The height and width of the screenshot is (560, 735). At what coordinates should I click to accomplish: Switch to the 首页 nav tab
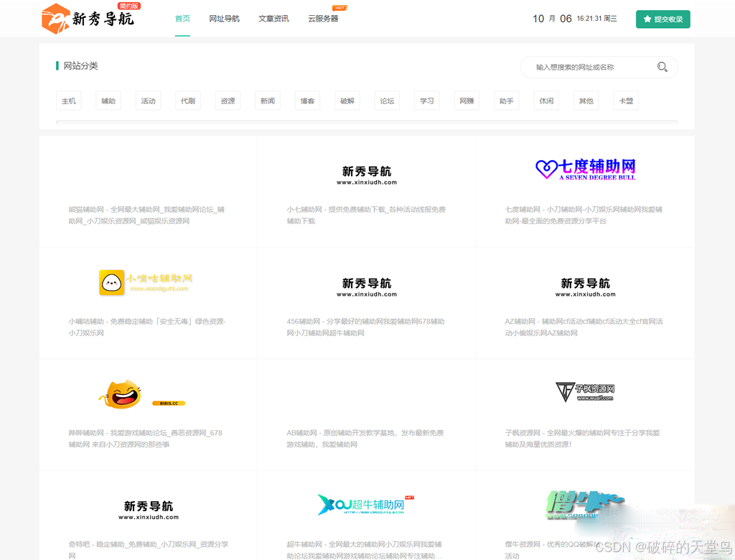pos(182,19)
